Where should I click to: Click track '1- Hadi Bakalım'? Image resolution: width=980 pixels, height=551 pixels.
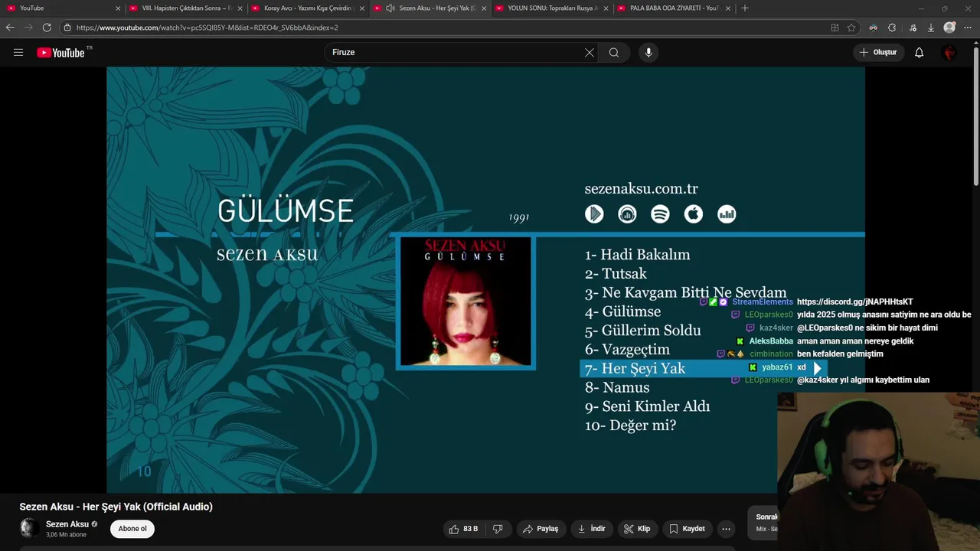637,255
